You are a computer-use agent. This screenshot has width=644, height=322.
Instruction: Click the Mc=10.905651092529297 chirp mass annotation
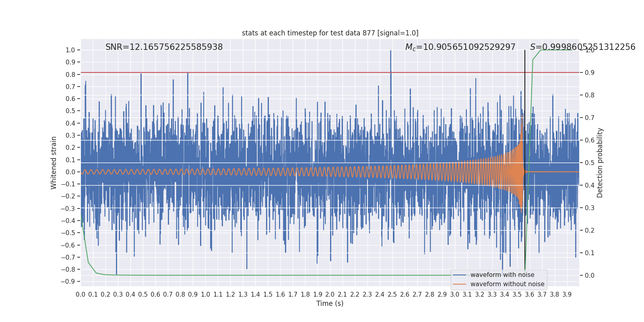(460, 47)
